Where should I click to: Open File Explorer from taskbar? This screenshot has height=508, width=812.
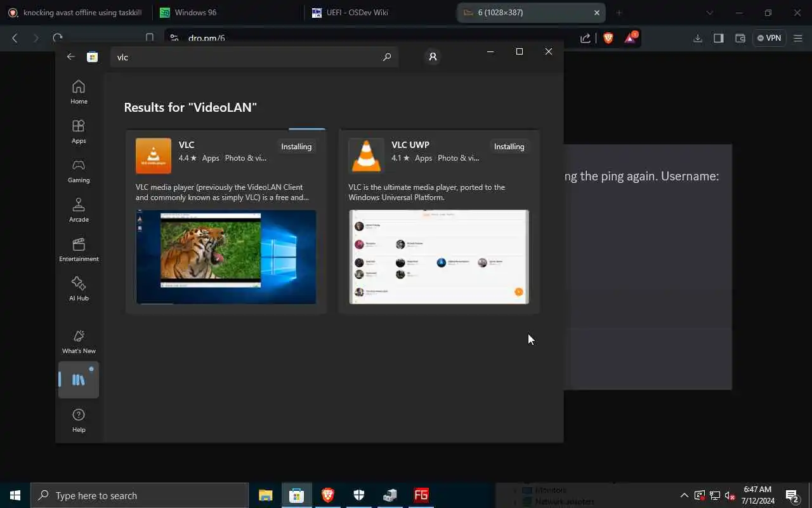click(265, 495)
